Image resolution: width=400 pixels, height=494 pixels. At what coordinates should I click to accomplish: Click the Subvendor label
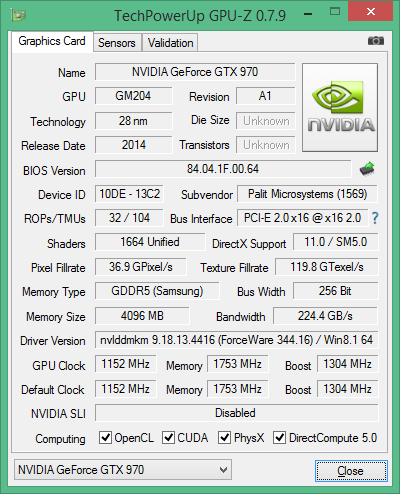(207, 195)
